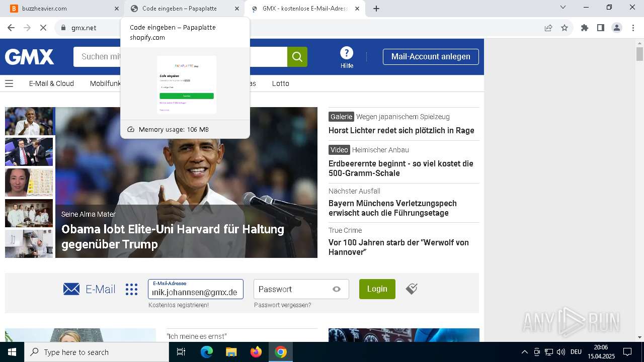Open a new browser tab

376,8
